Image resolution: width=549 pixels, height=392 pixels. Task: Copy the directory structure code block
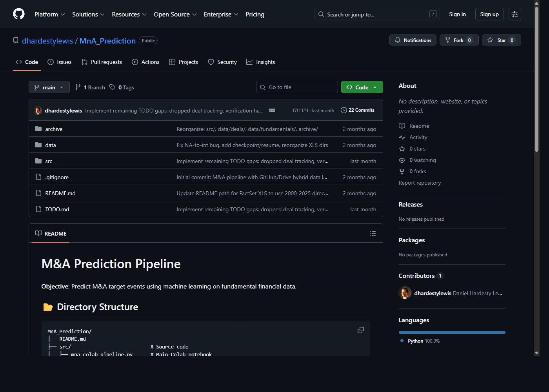360,330
